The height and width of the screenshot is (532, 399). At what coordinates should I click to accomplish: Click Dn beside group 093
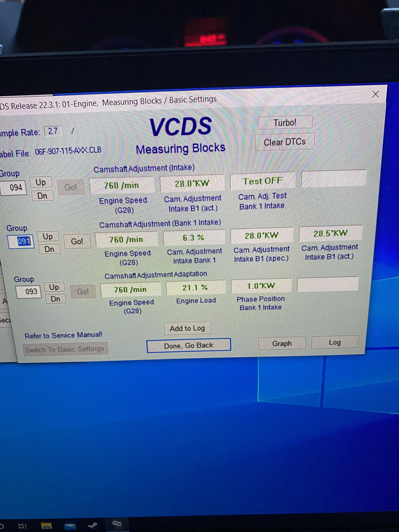click(x=55, y=299)
